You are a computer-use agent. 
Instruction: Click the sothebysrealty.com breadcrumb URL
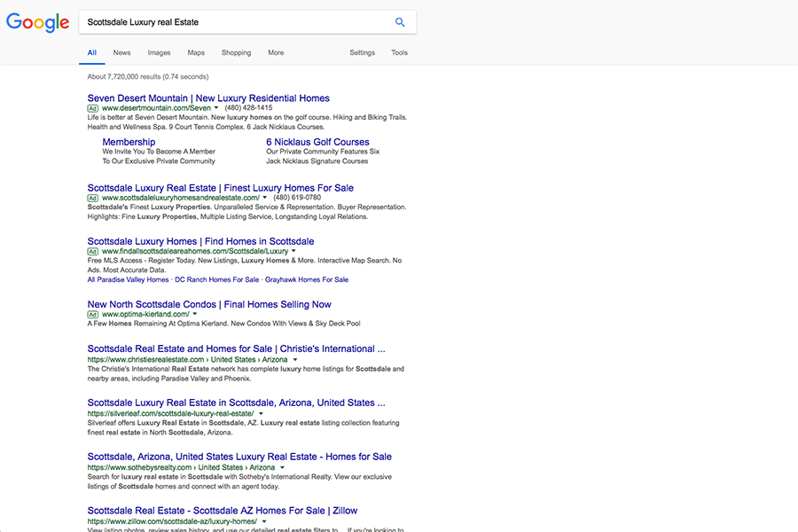click(x=181, y=467)
